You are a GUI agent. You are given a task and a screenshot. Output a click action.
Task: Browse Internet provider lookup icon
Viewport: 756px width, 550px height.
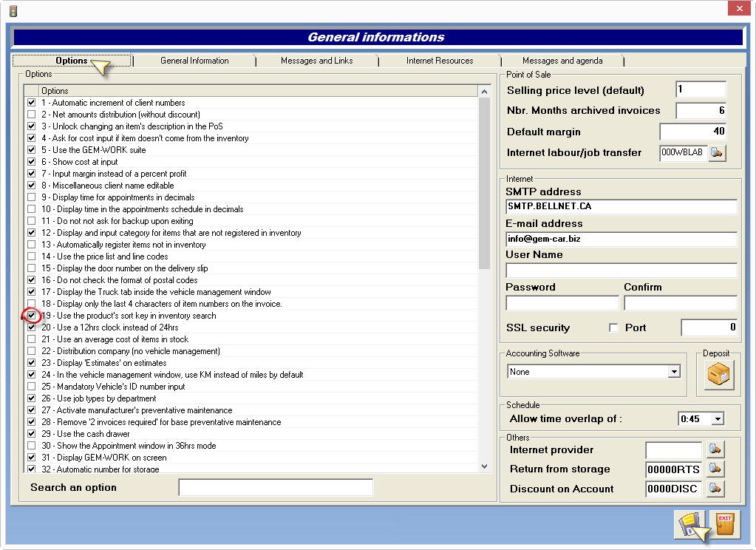tap(715, 449)
